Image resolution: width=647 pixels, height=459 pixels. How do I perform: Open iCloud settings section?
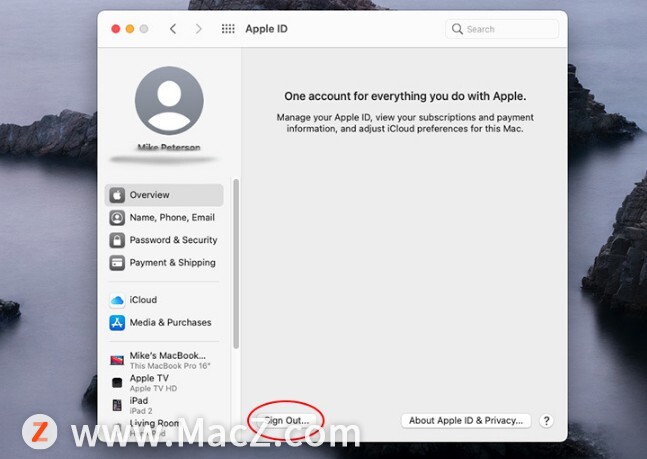(x=164, y=300)
